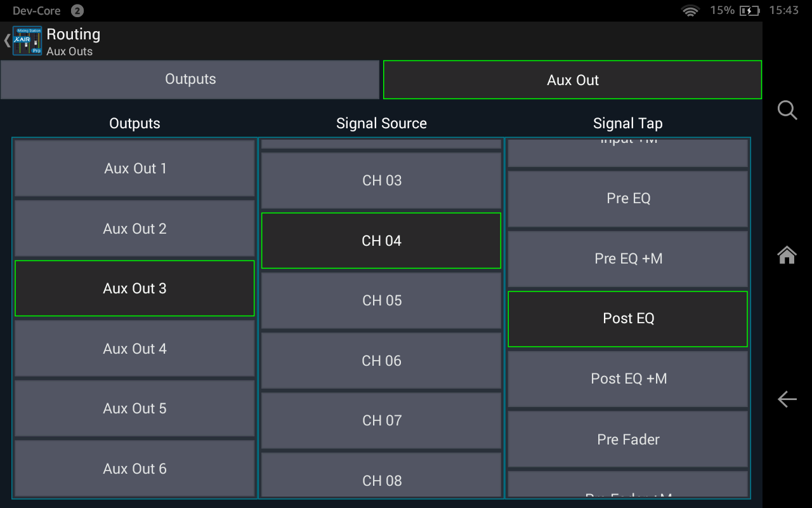
Task: Select Pre EQ +M signal tap
Action: click(628, 258)
